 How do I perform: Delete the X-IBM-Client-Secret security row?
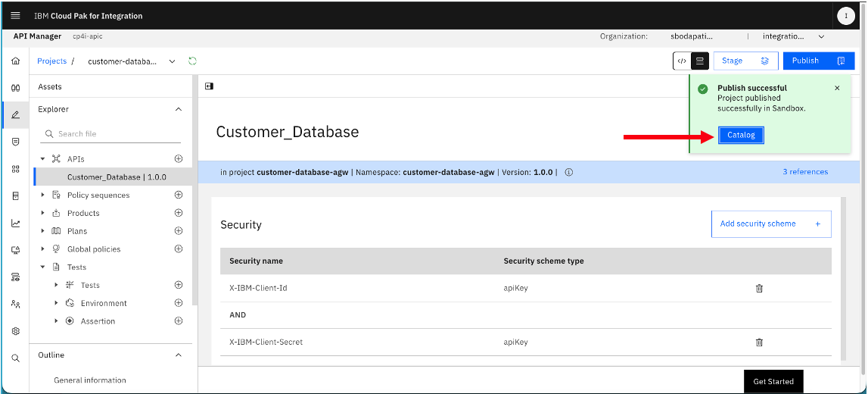[759, 342]
